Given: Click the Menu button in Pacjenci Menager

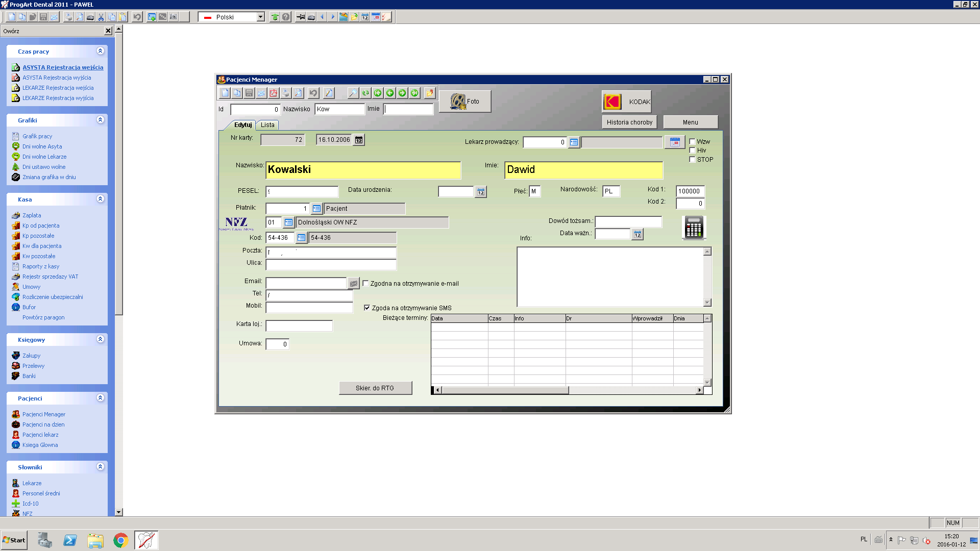Looking at the screenshot, I should tap(691, 122).
